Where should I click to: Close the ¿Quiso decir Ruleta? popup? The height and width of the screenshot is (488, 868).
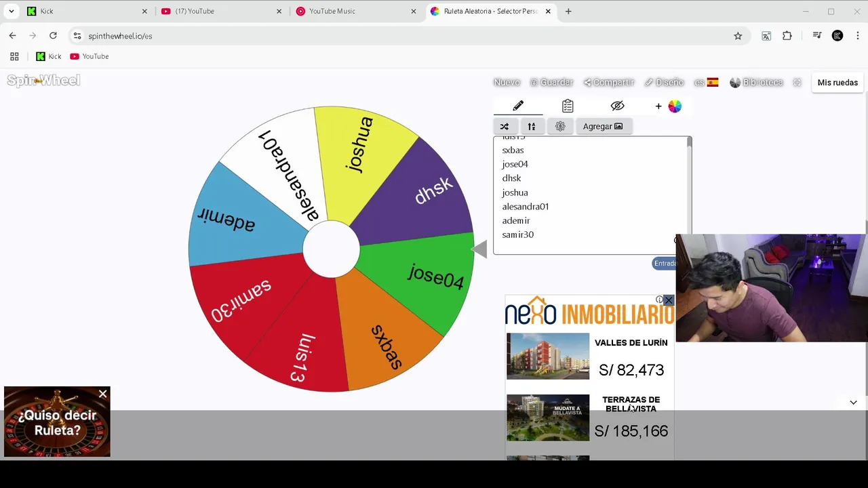pyautogui.click(x=102, y=394)
